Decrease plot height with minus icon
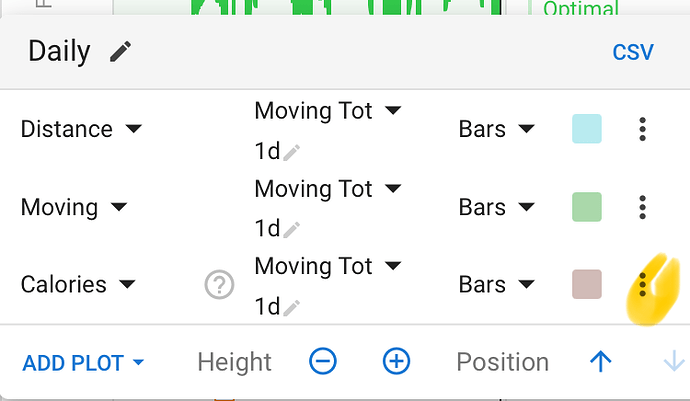Image resolution: width=690 pixels, height=401 pixels. [323, 361]
